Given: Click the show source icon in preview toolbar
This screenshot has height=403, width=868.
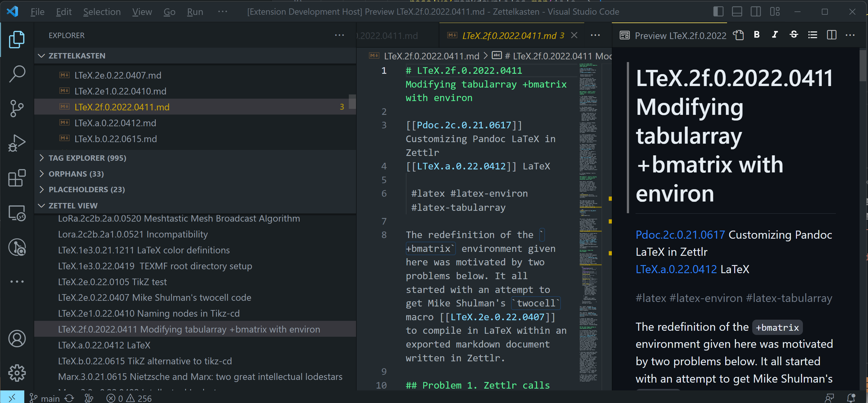Looking at the screenshot, I should pyautogui.click(x=738, y=35).
